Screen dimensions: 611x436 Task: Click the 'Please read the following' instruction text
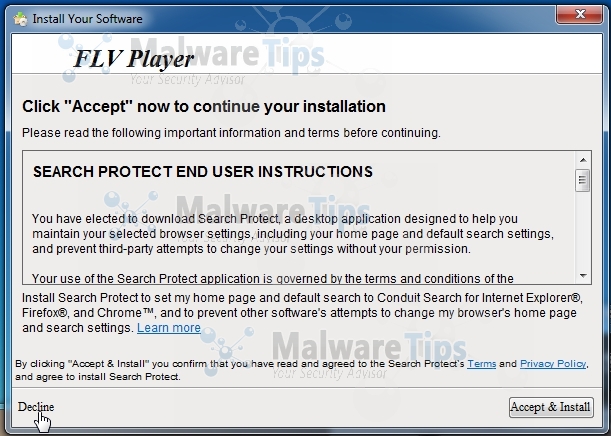pyautogui.click(x=231, y=132)
